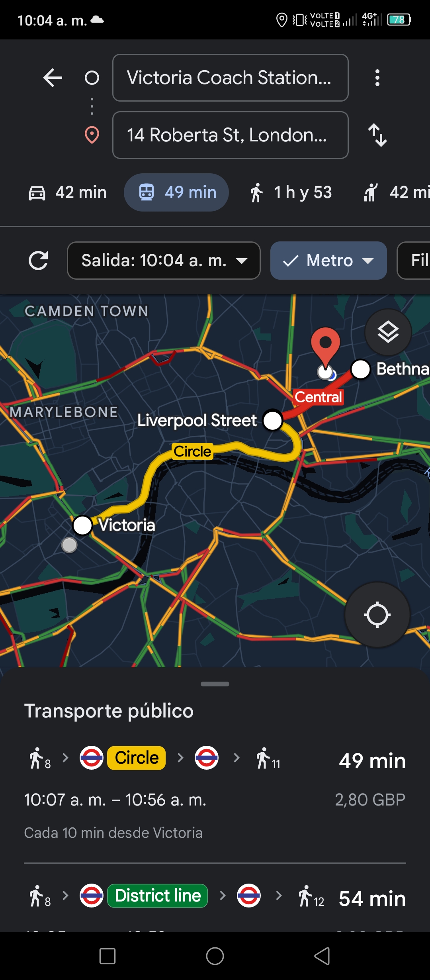Expand the Salida 10:04 a. m. dropdown
Screen dimensions: 430x980
click(x=164, y=261)
